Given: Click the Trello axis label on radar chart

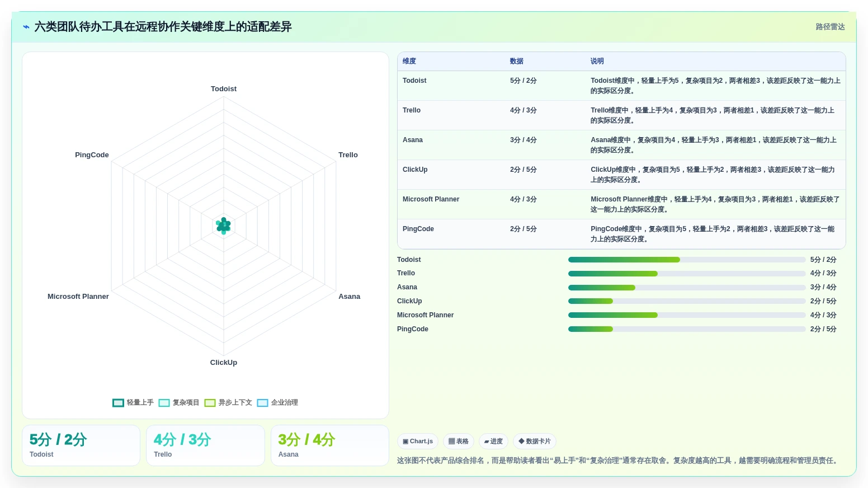Looking at the screenshot, I should pyautogui.click(x=348, y=155).
